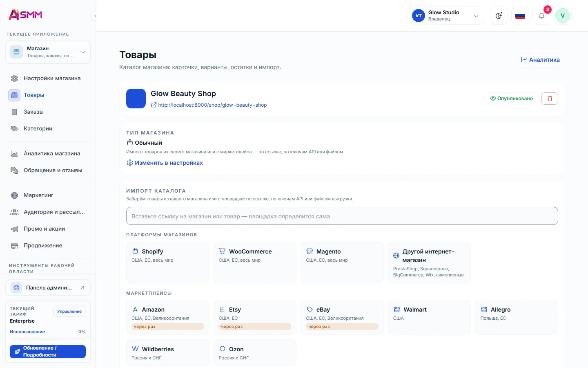Click the Enterprise plan name
Screen dimensions: 588x368
(22, 321)
